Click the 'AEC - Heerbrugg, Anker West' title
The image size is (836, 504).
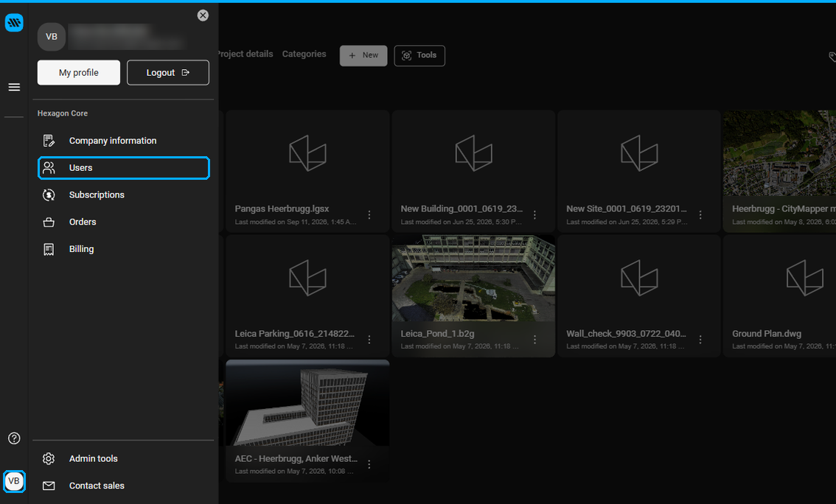click(296, 458)
